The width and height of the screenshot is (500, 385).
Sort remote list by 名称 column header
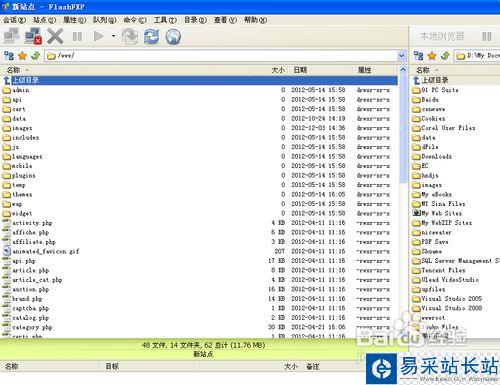[x=125, y=70]
